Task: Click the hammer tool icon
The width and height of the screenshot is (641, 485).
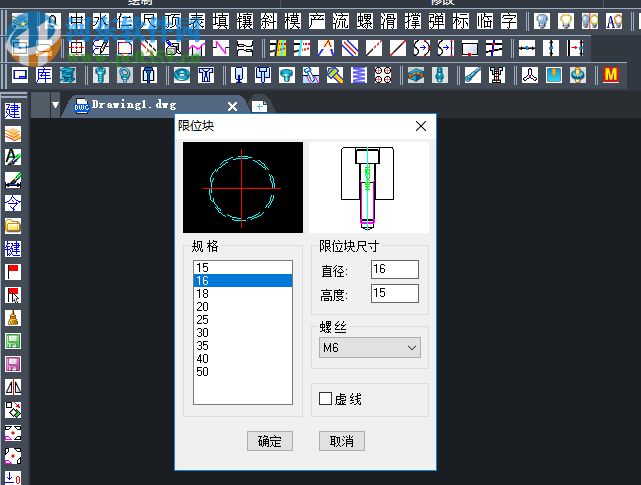Action: 335,75
